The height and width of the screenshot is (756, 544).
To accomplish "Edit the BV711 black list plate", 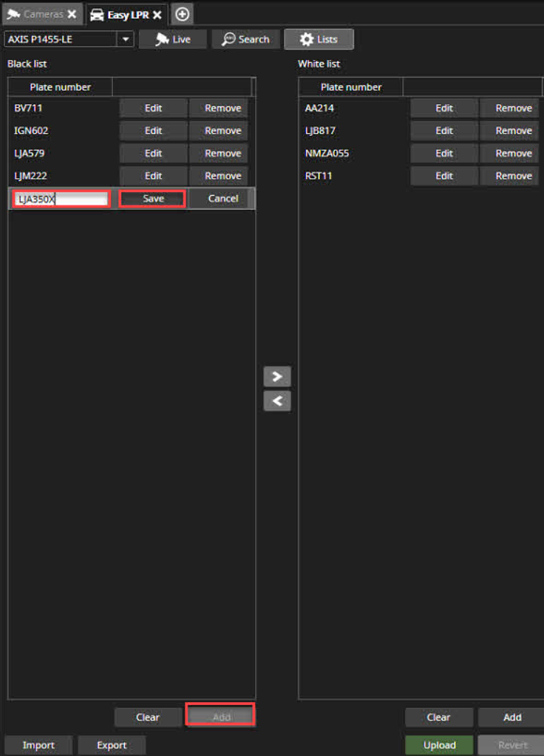I will pos(153,109).
